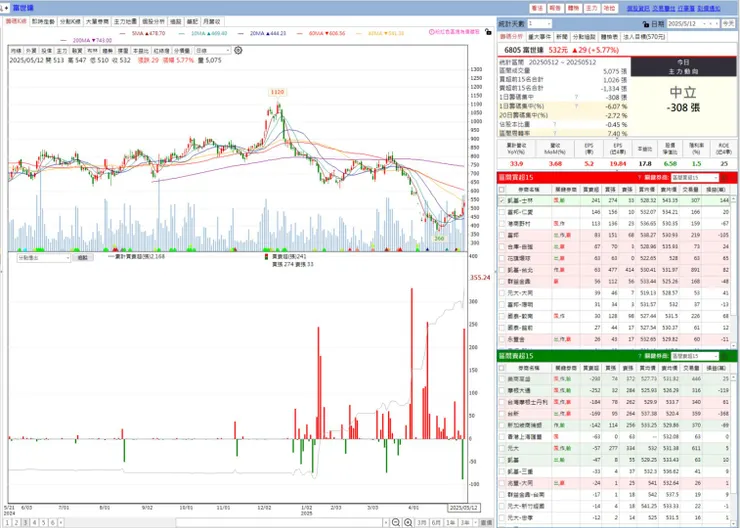Toggle 主力 indicator on chart toolbar
740x528 pixels.
point(62,50)
